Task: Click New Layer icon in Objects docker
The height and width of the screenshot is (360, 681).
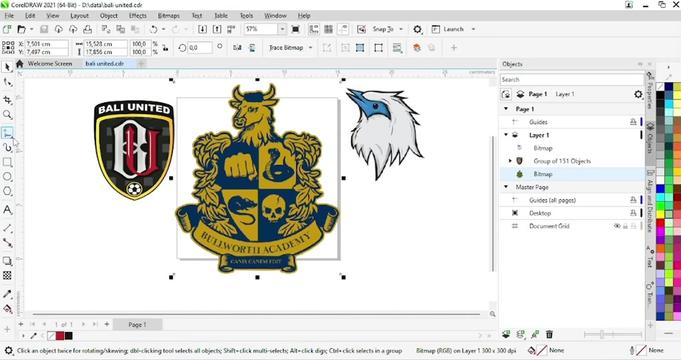Action: pos(506,334)
